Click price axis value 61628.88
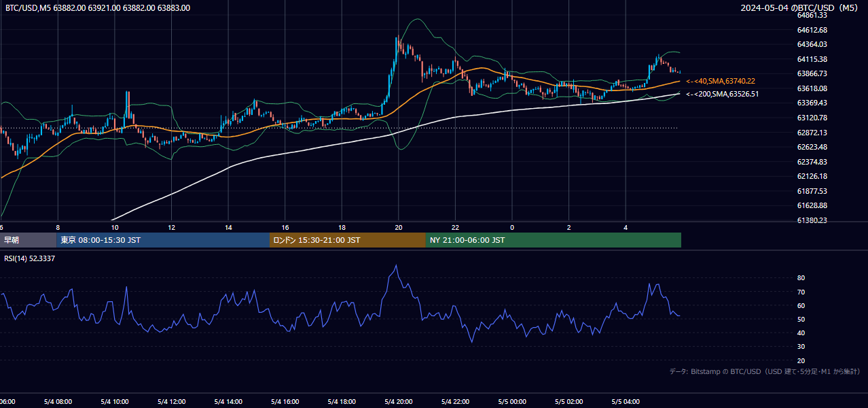 coord(812,205)
